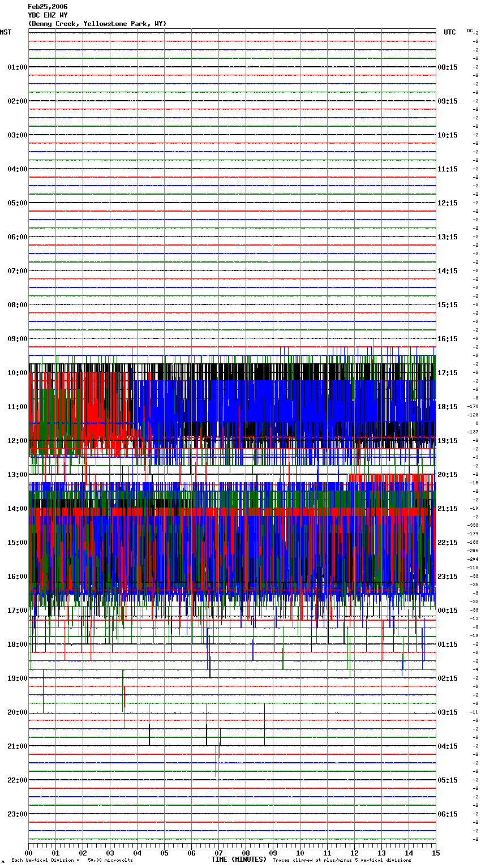Select the DC offset value -339
Image resolution: width=481 pixels, height=868 pixels.
473,526
